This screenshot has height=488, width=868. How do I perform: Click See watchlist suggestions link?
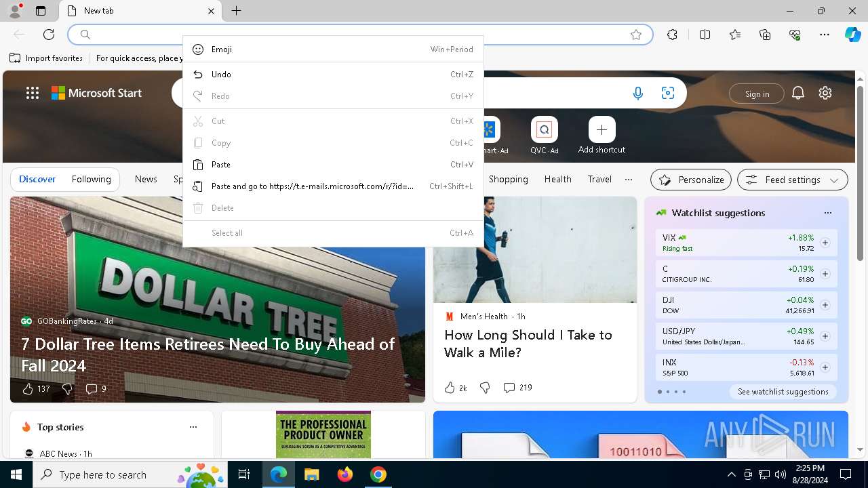[x=783, y=392]
